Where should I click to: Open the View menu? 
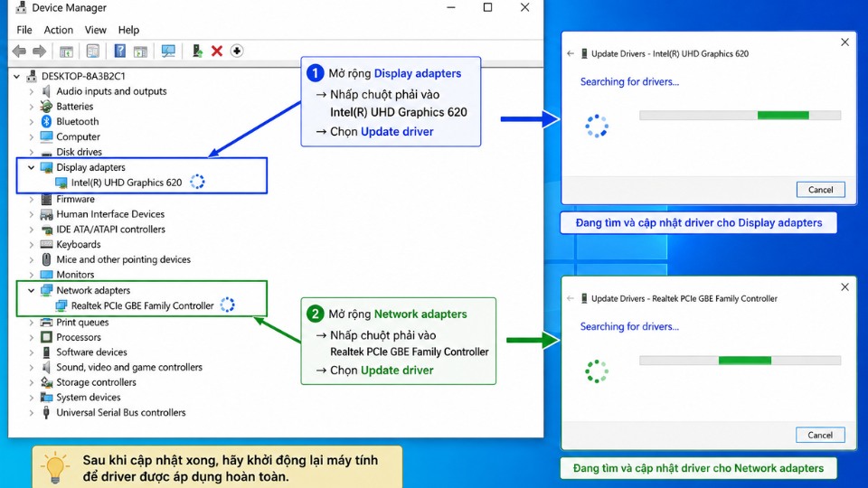pyautogui.click(x=95, y=30)
